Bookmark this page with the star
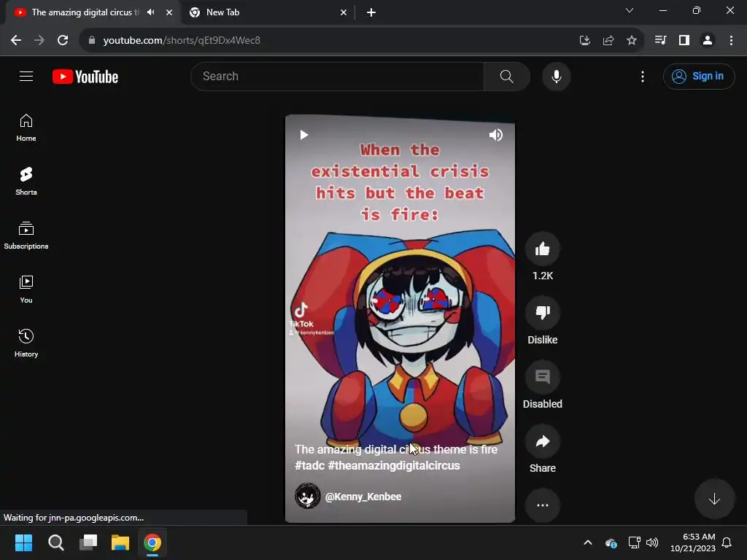 click(631, 41)
